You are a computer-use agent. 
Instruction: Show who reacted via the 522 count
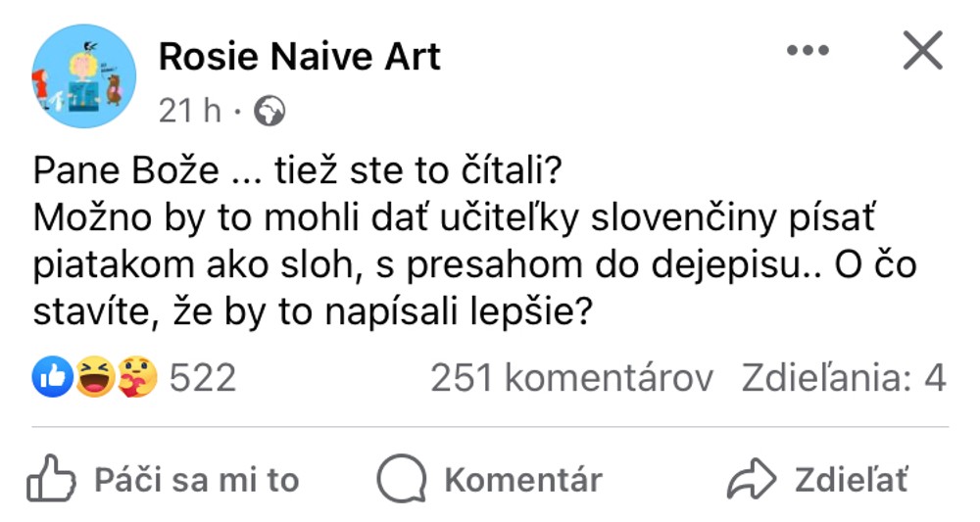click(203, 378)
